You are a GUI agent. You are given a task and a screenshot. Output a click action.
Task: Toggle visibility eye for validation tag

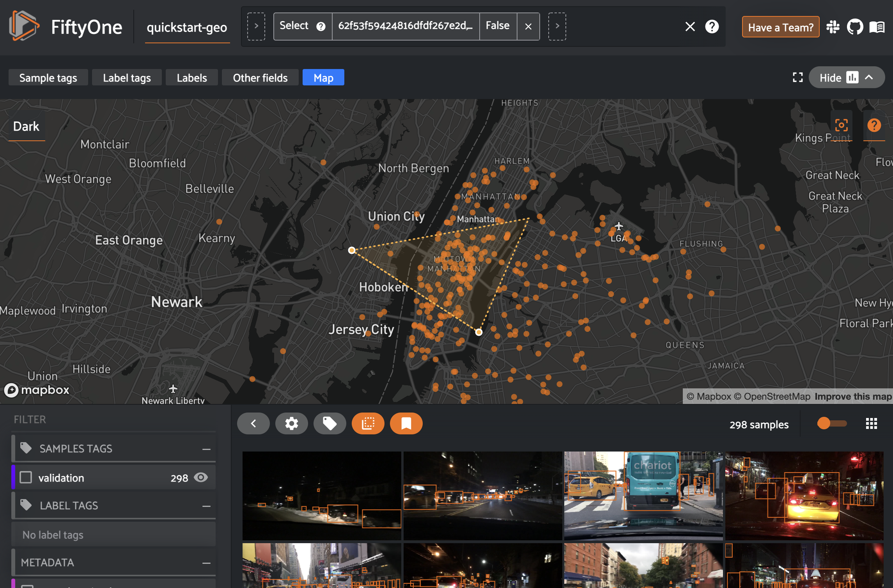click(201, 477)
